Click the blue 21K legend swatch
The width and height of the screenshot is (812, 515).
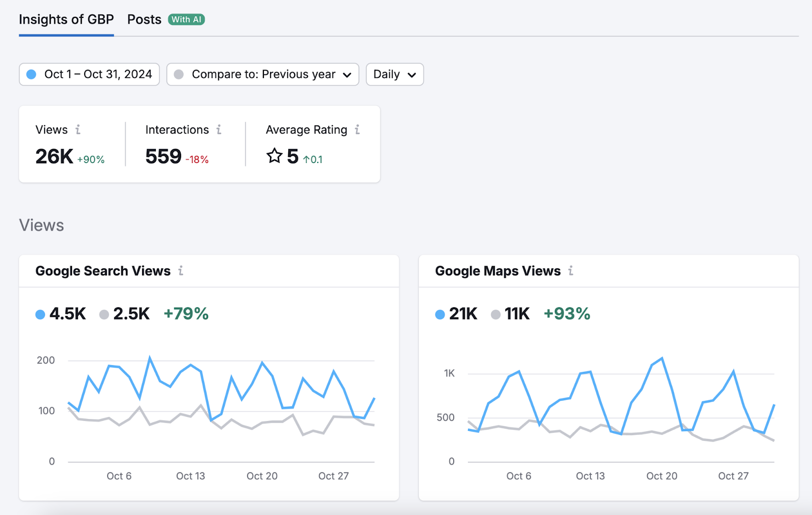[x=439, y=314]
